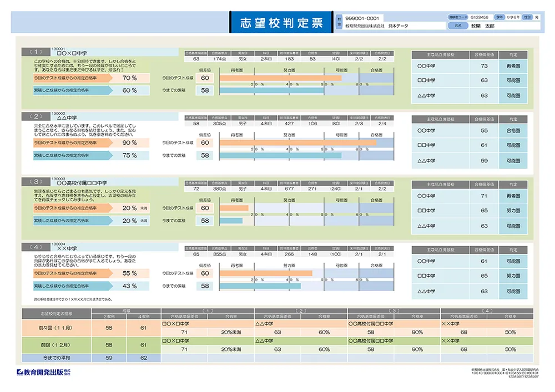
Task: Select the 【4】 section number badge
Action: (36, 247)
